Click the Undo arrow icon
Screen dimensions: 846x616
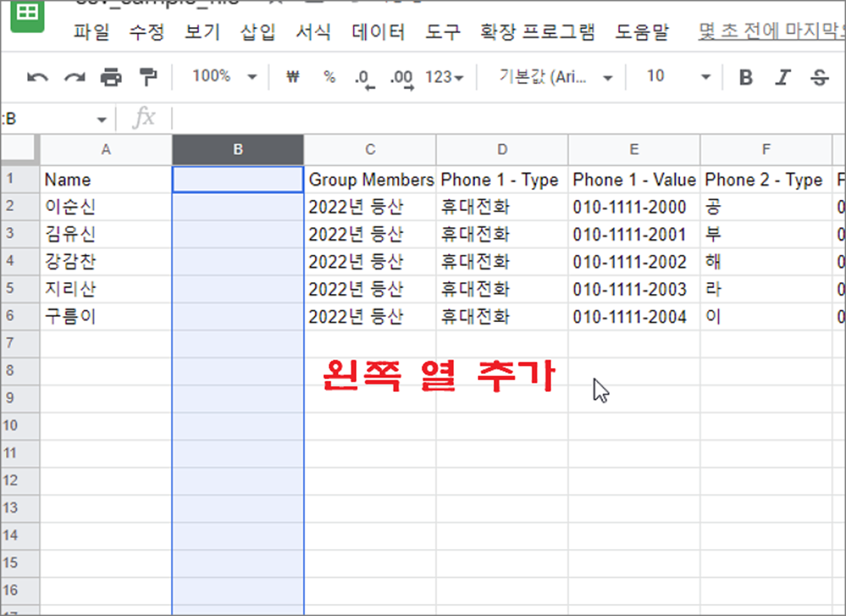37,78
